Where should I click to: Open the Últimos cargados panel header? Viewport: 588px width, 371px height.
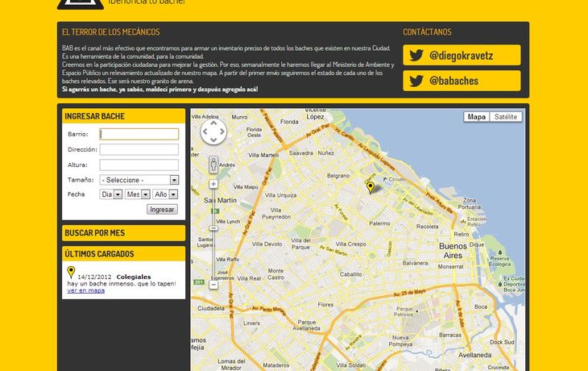(x=124, y=254)
